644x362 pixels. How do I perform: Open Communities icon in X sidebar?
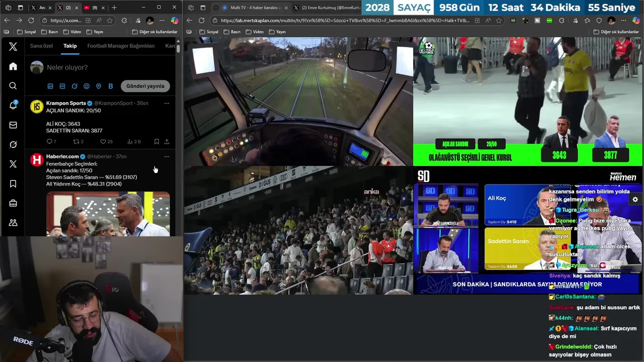click(13, 223)
